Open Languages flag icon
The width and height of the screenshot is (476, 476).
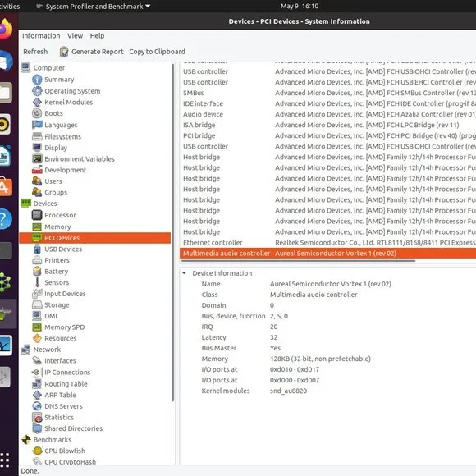37,125
